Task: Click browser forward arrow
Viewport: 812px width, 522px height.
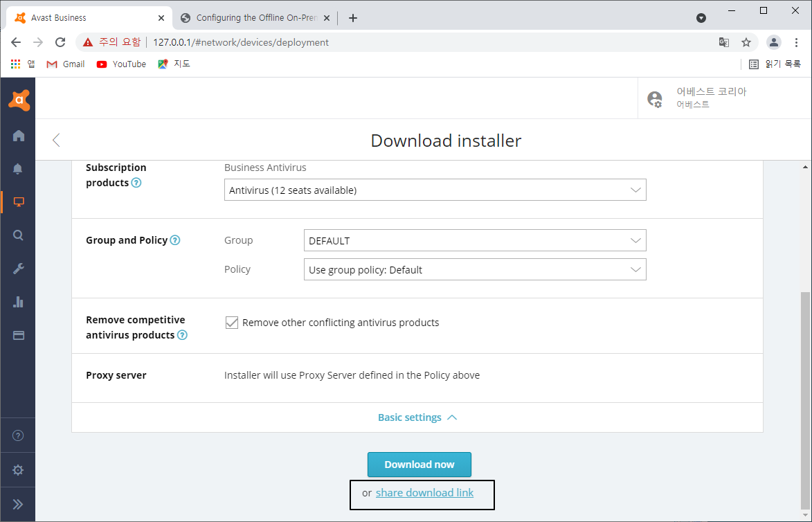Action: tap(38, 42)
